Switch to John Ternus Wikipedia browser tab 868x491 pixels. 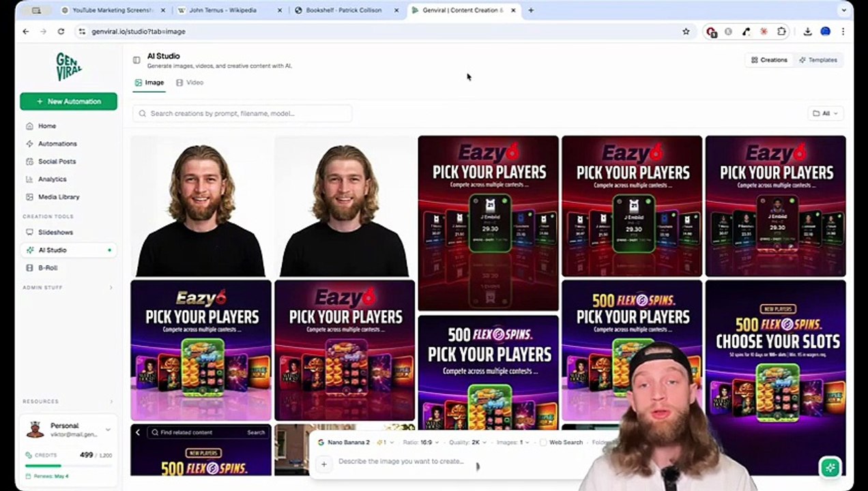(229, 10)
